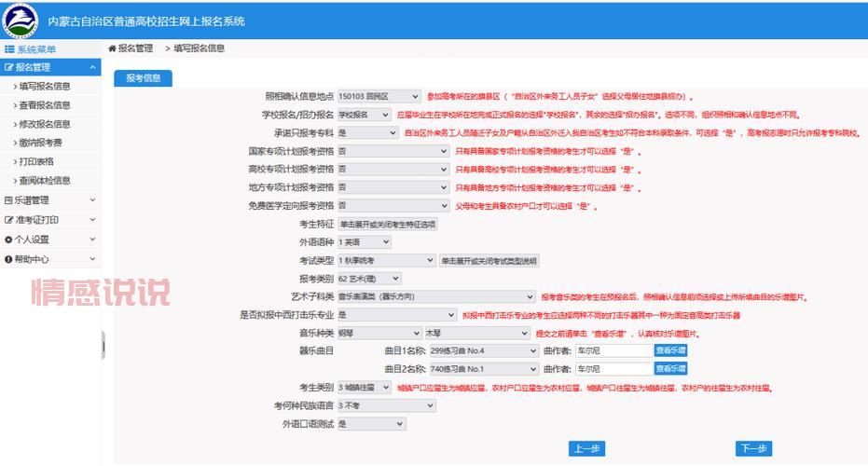Open the 照相确认信息地点 dropdown
Screen dimensions: 868x466
(379, 96)
